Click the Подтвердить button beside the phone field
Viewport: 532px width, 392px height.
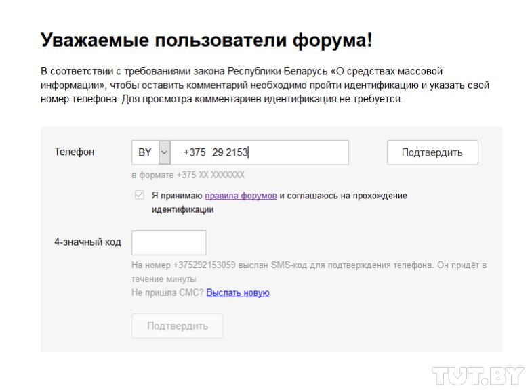pos(432,152)
